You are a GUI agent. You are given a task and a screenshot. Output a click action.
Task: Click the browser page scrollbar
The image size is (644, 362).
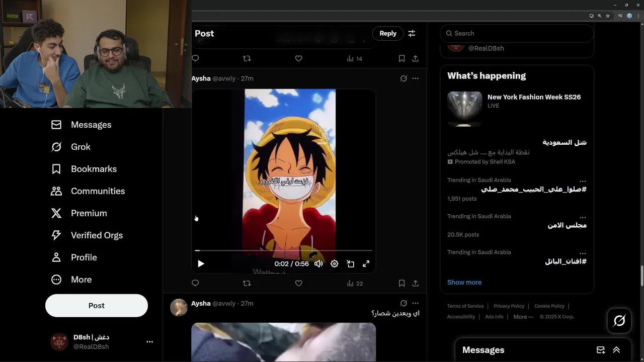[641, 277]
